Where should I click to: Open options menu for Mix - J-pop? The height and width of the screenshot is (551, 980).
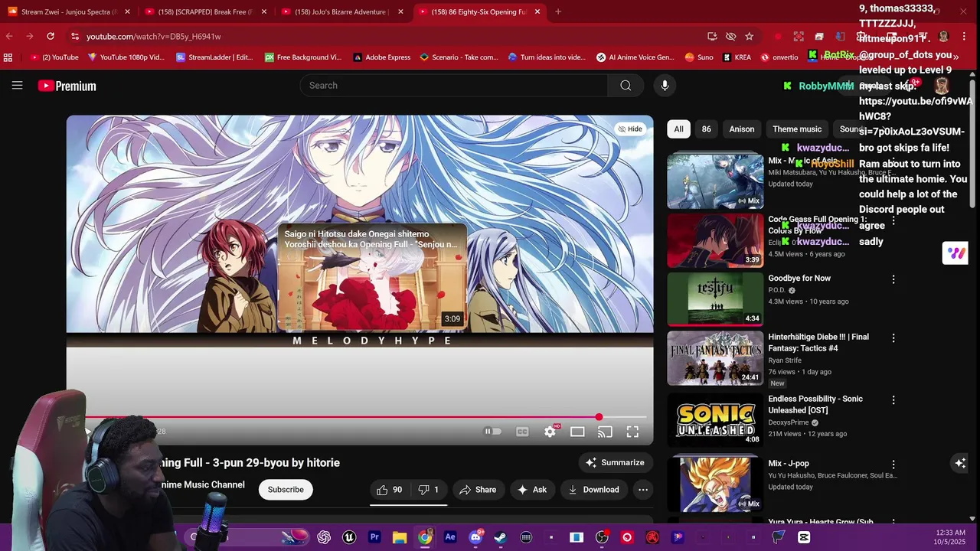click(x=893, y=465)
